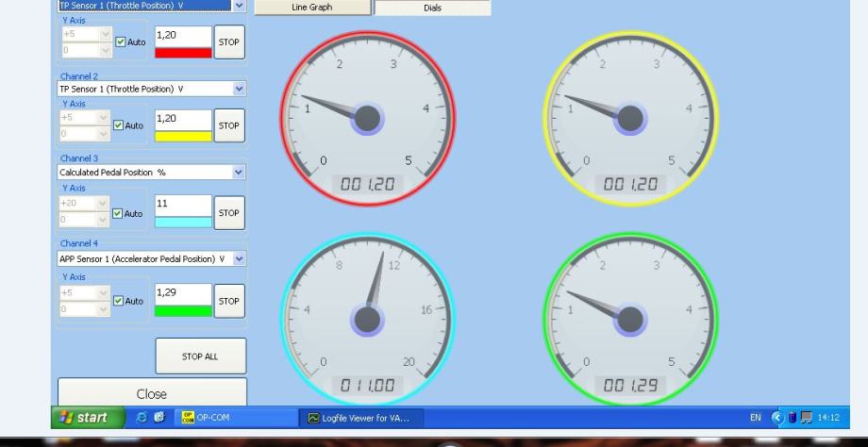Open Channel 3 Y Axis +20 maximum dropdown
The image size is (868, 447).
(103, 203)
